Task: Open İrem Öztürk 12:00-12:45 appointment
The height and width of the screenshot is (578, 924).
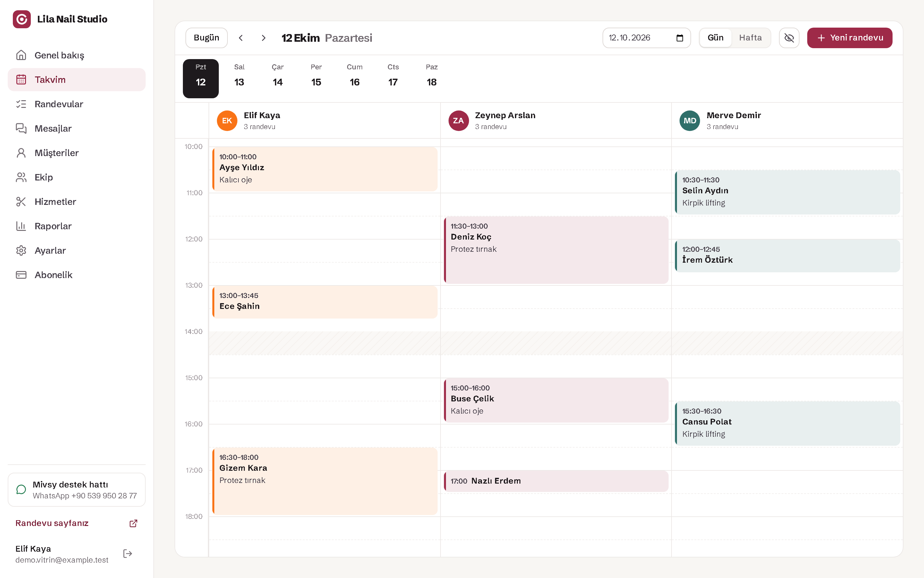Action: [788, 256]
